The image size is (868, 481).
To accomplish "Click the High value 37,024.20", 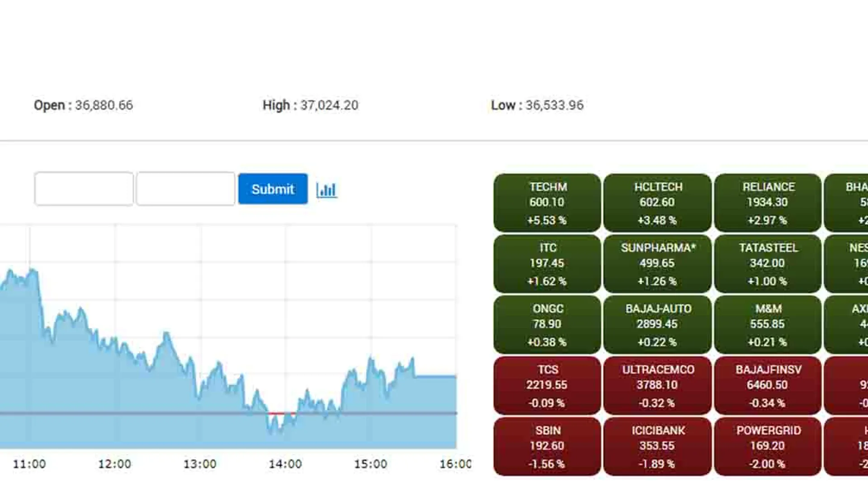I will point(329,105).
